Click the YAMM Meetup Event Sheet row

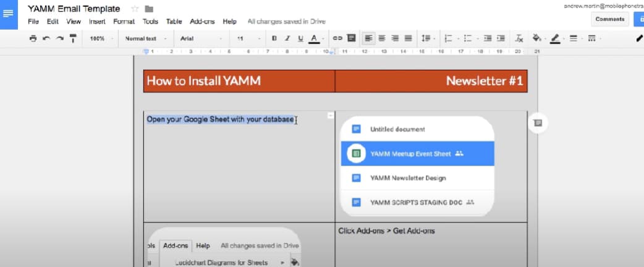tap(417, 154)
